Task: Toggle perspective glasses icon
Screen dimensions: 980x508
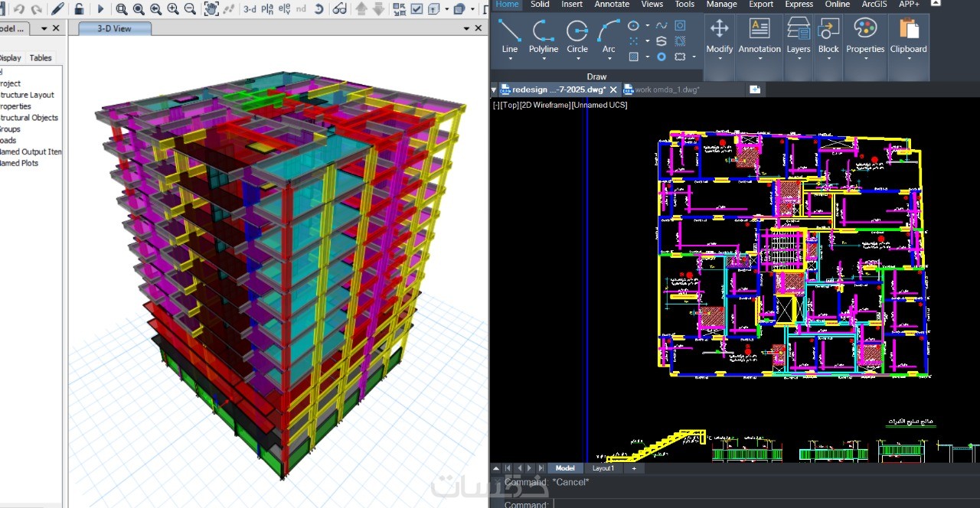Action: [x=340, y=9]
